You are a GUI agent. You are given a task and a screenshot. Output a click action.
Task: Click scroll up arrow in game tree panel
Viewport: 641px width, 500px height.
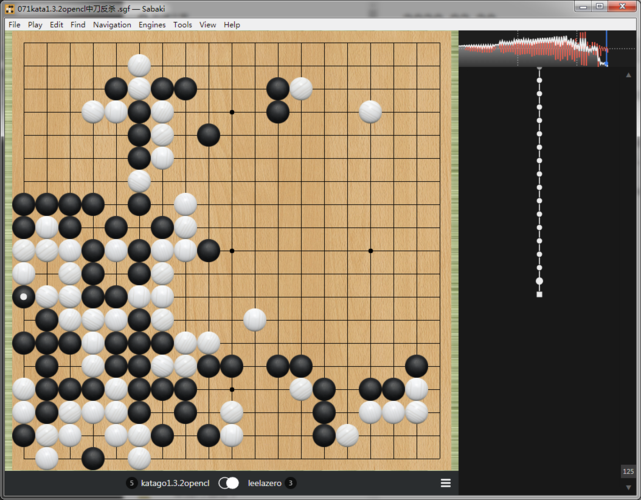pos(628,75)
